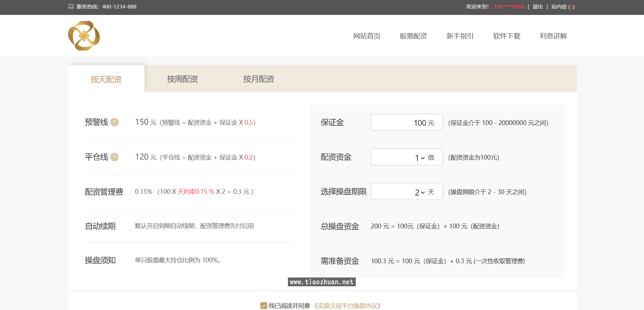Click the phone icon beside 服务热线
The width and height of the screenshot is (644, 310).
click(71, 6)
